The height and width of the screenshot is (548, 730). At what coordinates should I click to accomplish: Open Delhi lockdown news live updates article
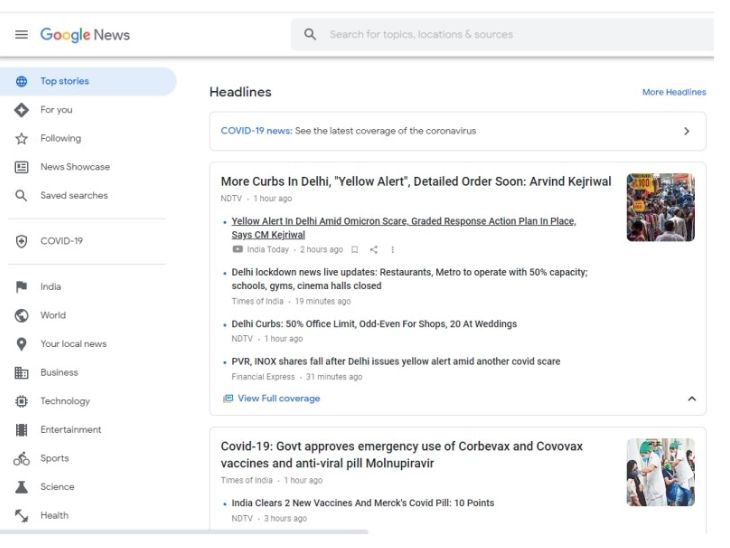410,279
